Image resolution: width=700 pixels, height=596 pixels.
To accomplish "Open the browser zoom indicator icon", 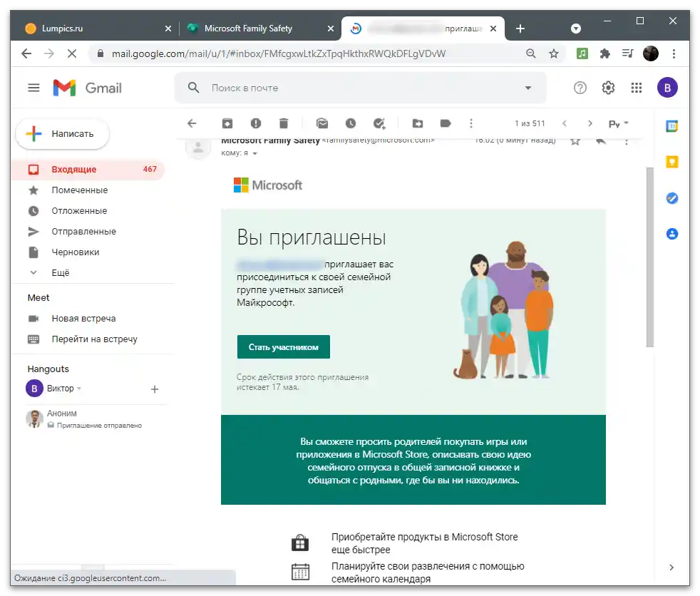I will 530,54.
